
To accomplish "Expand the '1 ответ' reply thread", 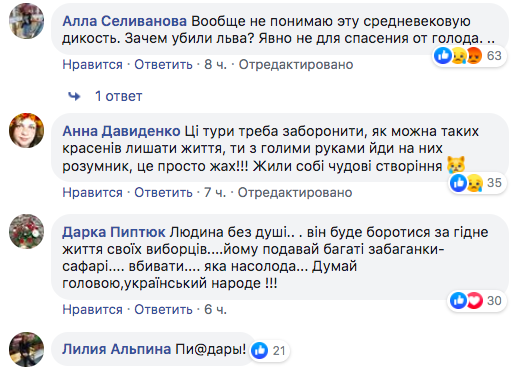I will point(119,96).
